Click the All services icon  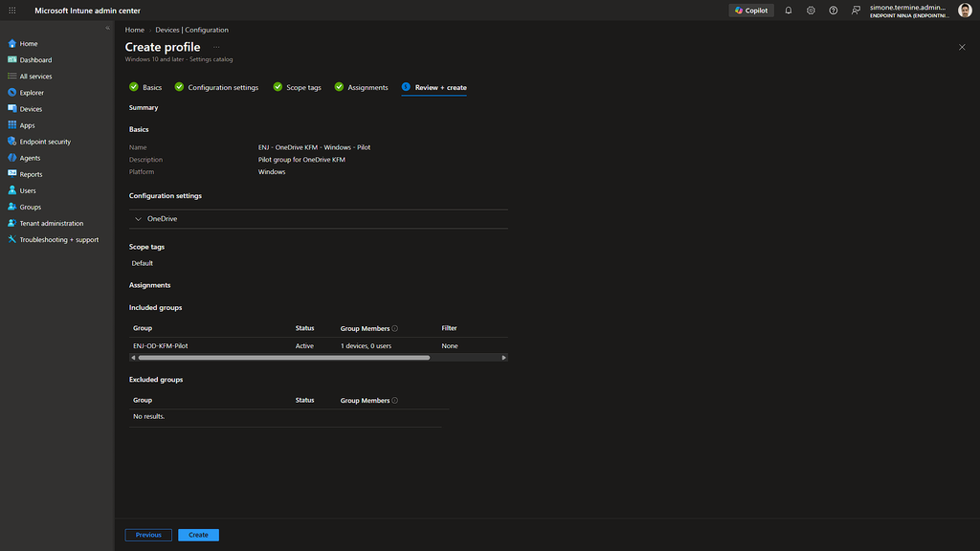tap(11, 77)
